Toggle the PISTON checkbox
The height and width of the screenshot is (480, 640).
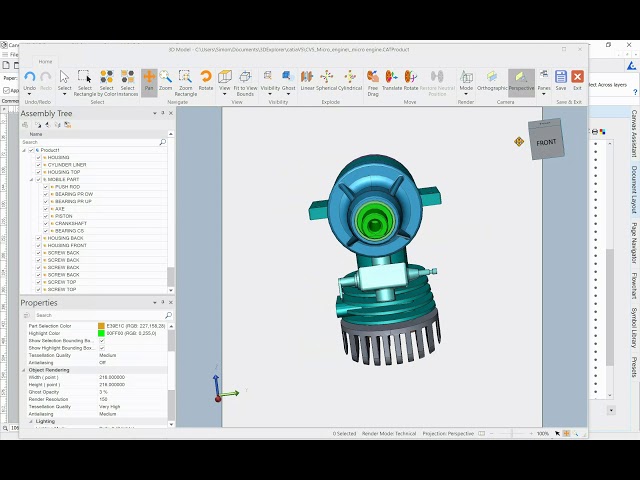[46, 216]
